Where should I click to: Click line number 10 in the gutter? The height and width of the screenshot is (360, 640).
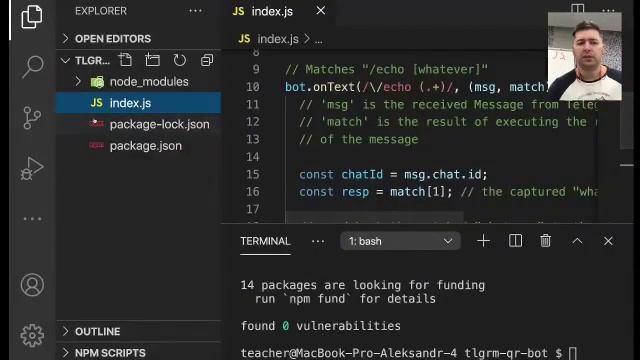tap(252, 87)
